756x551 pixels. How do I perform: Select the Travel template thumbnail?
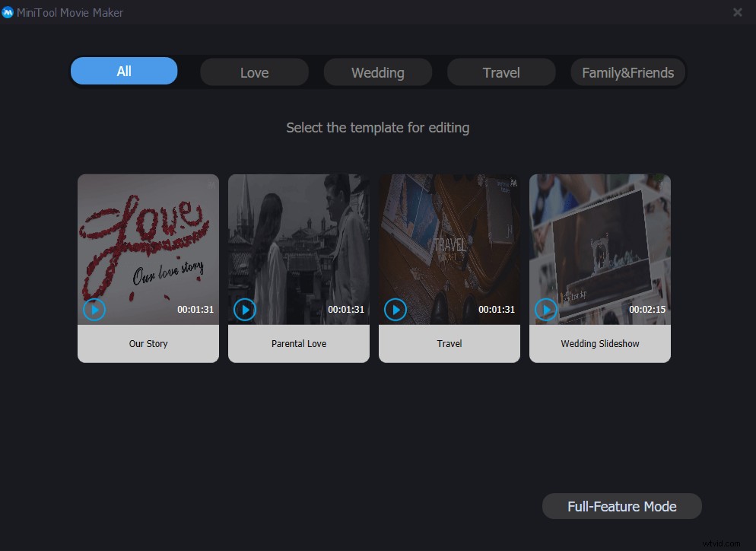click(x=449, y=244)
